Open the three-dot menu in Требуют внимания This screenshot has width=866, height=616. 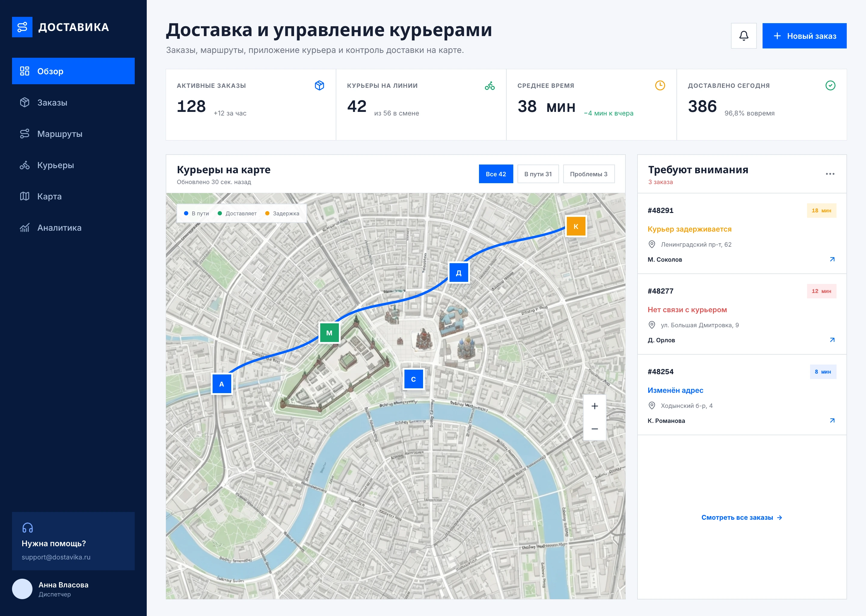tap(830, 174)
